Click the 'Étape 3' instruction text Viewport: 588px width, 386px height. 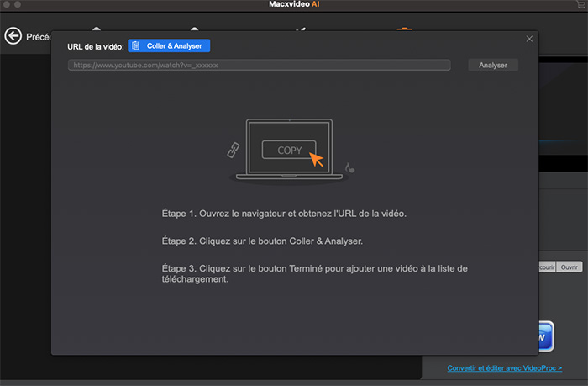coord(315,273)
